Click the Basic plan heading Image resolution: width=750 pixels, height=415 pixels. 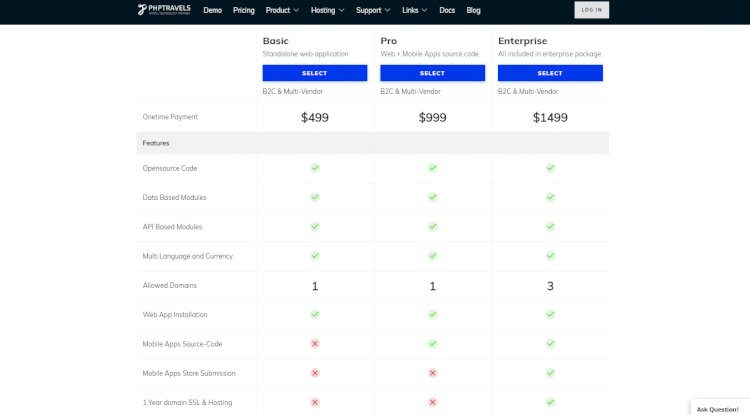point(276,41)
